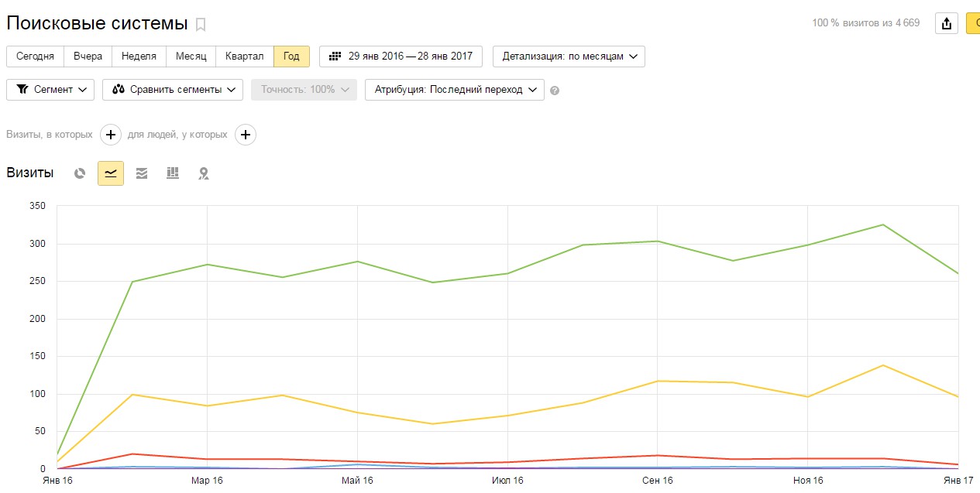Screen dimensions: 980x493
Task: Switch to pie chart view
Action: 80,173
